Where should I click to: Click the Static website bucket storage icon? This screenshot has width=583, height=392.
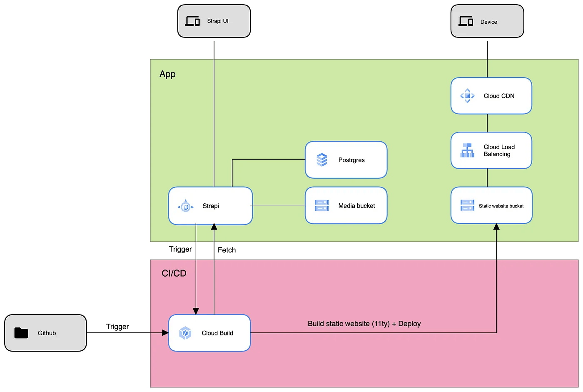pyautogui.click(x=467, y=205)
